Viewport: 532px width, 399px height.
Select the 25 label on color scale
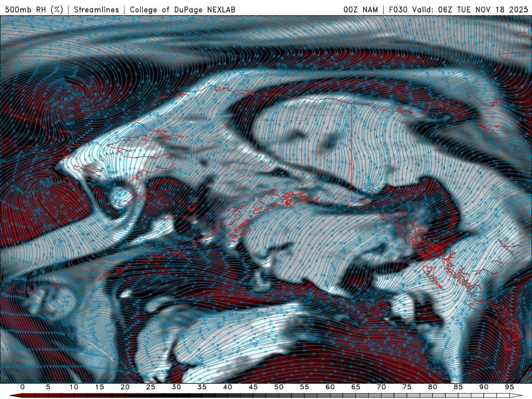tap(151, 387)
